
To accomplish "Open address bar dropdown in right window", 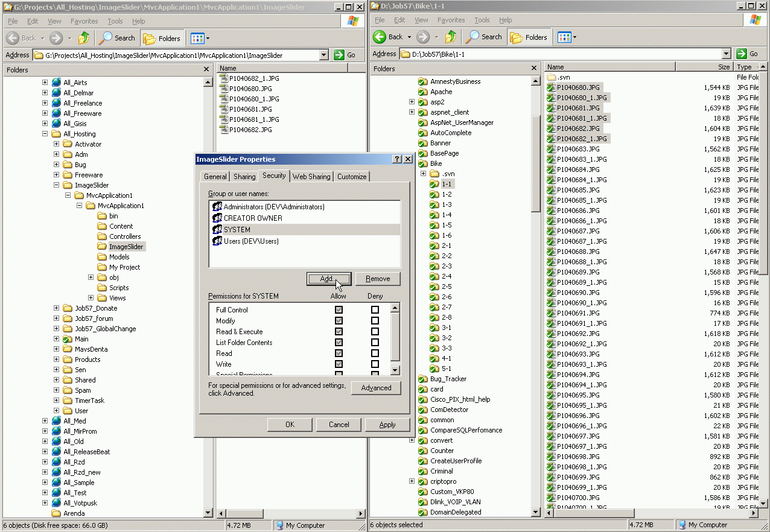I will coord(726,54).
